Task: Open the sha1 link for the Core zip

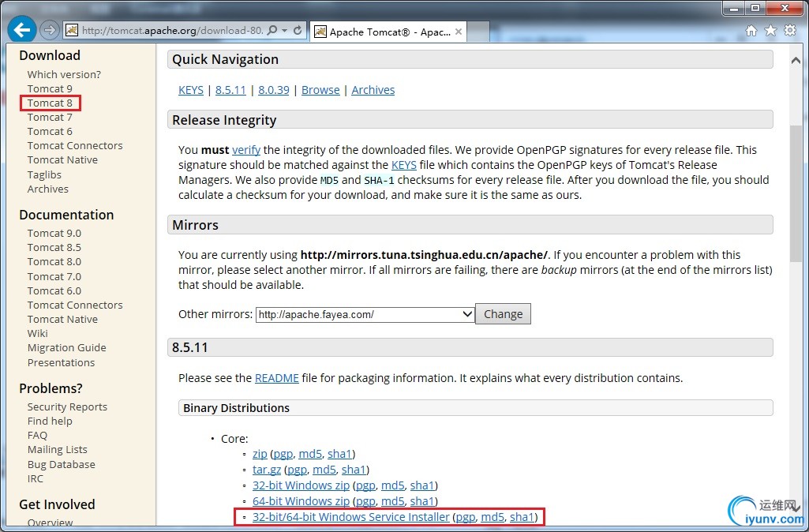Action: coord(339,454)
